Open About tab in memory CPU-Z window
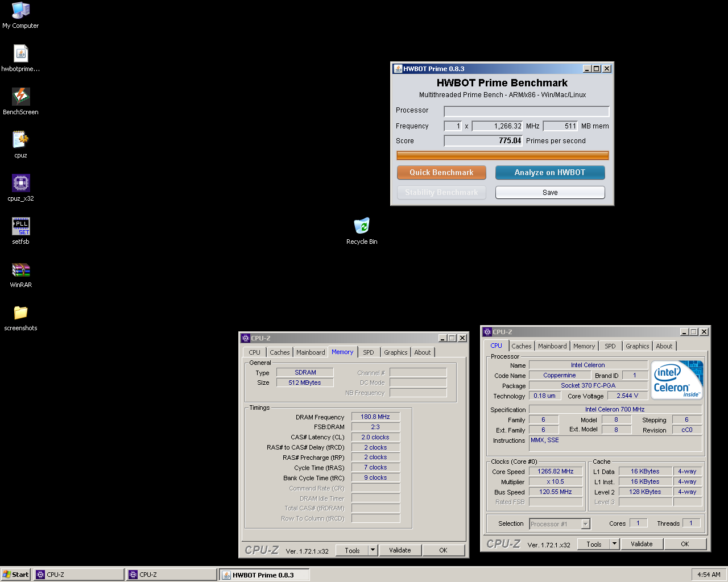This screenshot has width=728, height=582. 423,352
